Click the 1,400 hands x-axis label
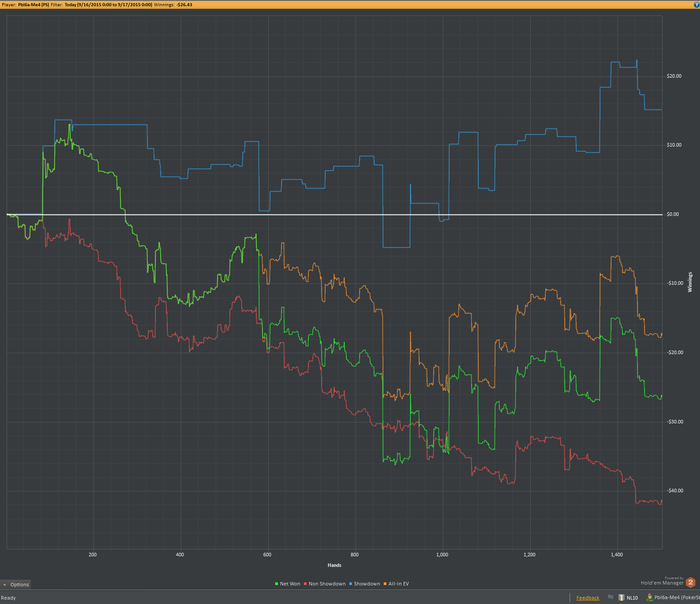This screenshot has width=700, height=604. [617, 555]
